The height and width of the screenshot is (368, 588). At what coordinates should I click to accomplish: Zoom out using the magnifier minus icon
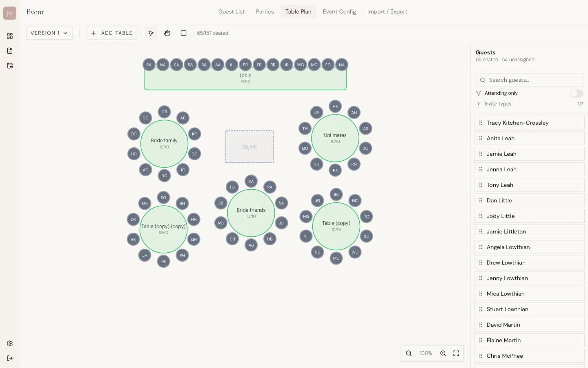click(x=409, y=353)
